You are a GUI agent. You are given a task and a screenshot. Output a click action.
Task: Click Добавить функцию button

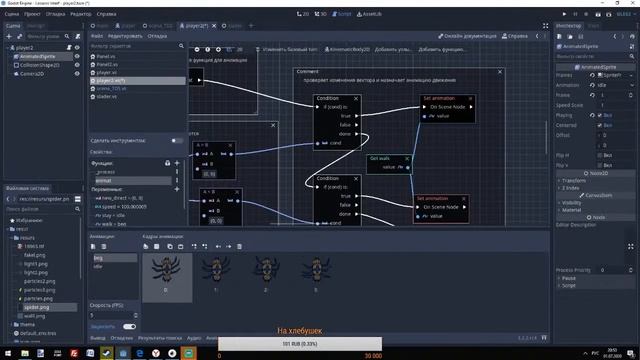[x=441, y=49]
